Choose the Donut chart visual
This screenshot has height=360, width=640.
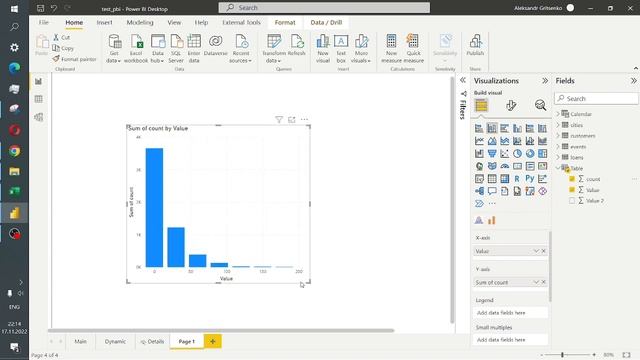[530, 154]
